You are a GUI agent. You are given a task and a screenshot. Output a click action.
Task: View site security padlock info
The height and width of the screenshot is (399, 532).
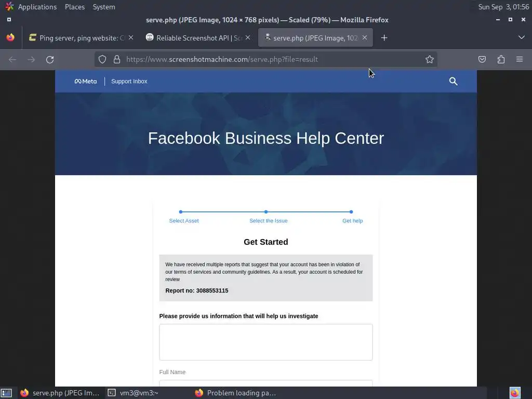point(117,59)
